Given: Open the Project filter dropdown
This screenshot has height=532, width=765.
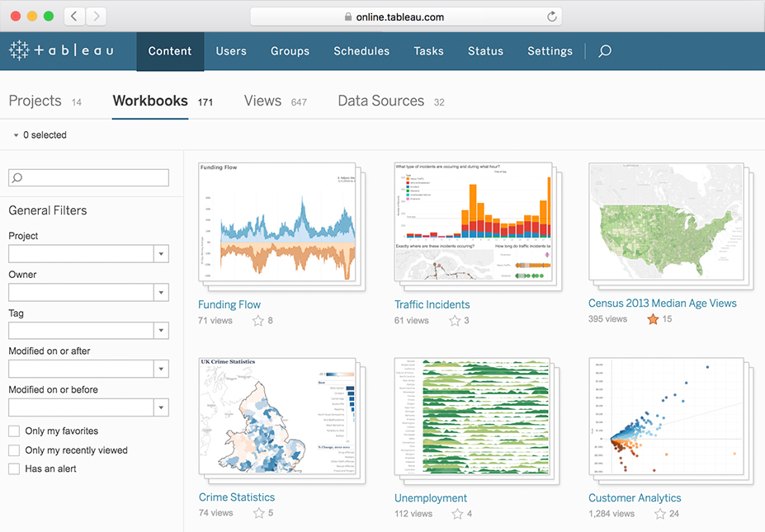Looking at the screenshot, I should [162, 253].
